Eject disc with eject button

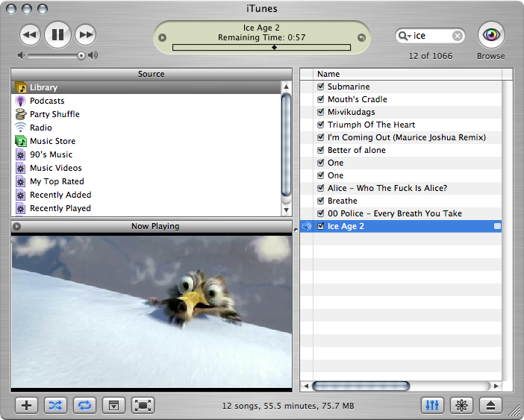pyautogui.click(x=490, y=405)
